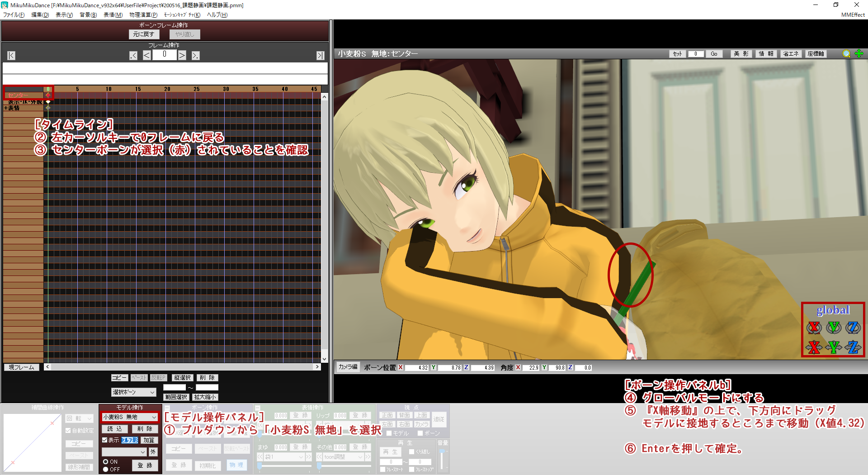
Task: Click the X-axis move icon
Action: (814, 347)
